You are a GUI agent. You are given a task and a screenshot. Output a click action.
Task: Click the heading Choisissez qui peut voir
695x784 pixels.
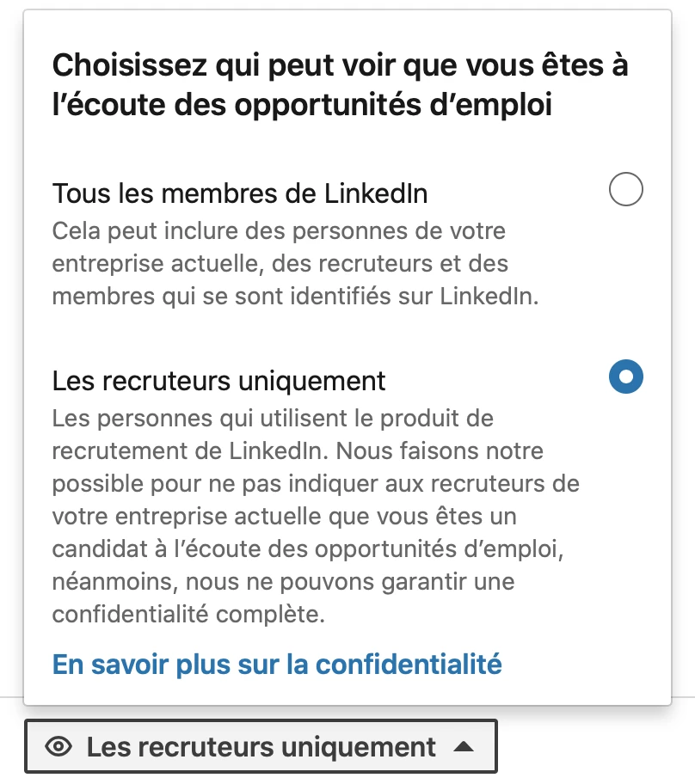pos(340,65)
